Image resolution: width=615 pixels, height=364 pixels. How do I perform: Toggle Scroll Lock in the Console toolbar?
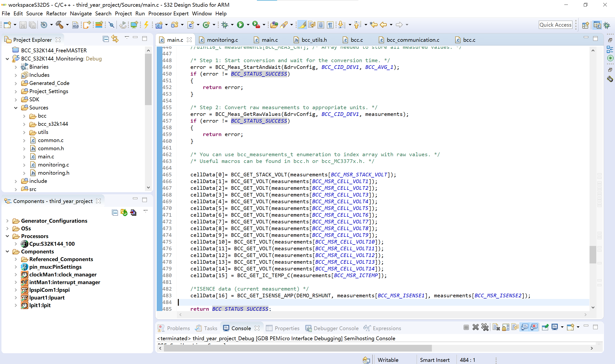coord(505,327)
